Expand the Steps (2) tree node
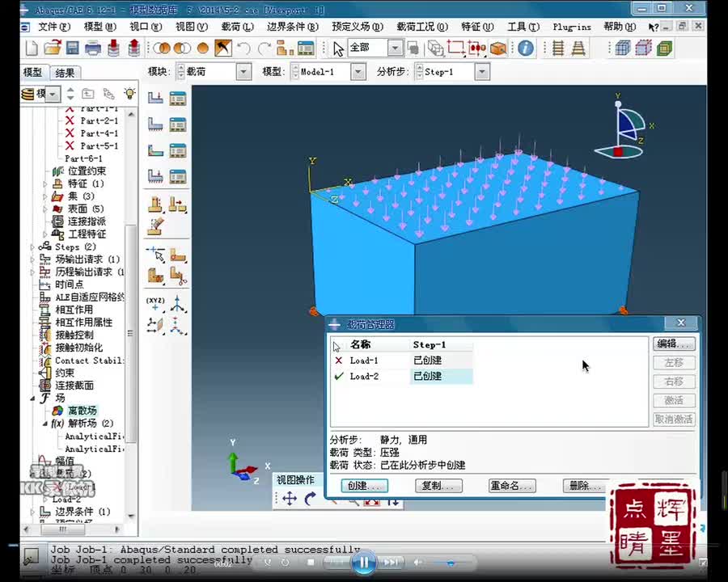This screenshot has height=582, width=728. pyautogui.click(x=32, y=247)
